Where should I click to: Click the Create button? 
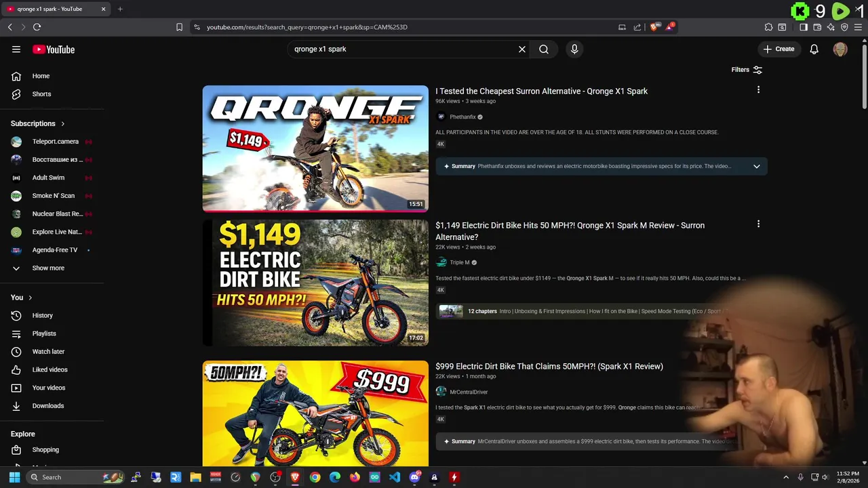coord(778,49)
